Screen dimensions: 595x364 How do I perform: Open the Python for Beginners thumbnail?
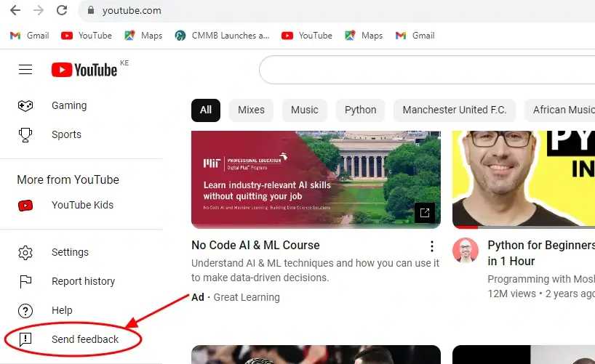click(524, 179)
